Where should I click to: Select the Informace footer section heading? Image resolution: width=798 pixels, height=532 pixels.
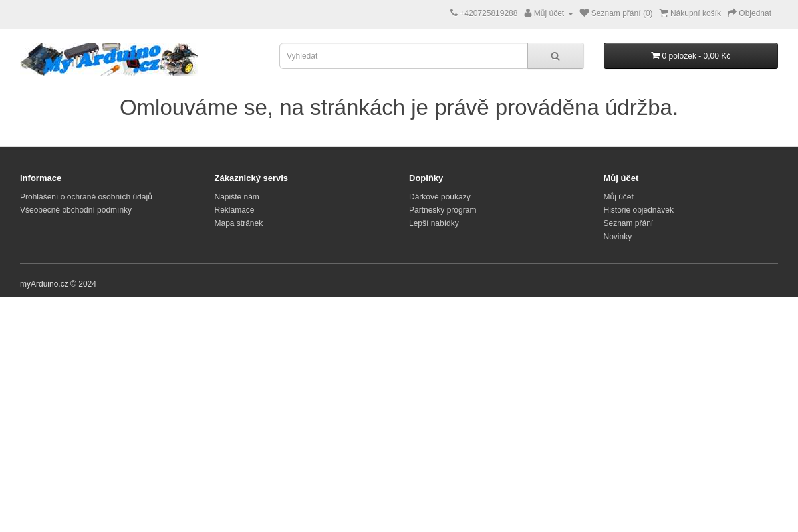click(41, 178)
